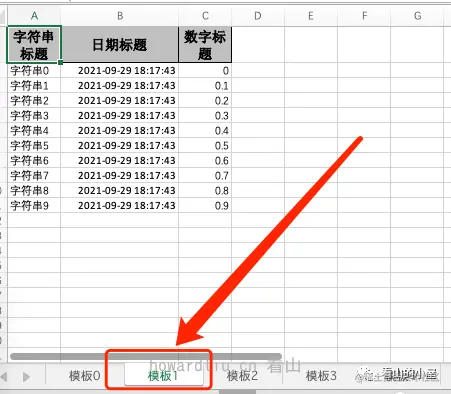The height and width of the screenshot is (394, 451).
Task: Click cell containing 字符串4
Action: [x=34, y=130]
